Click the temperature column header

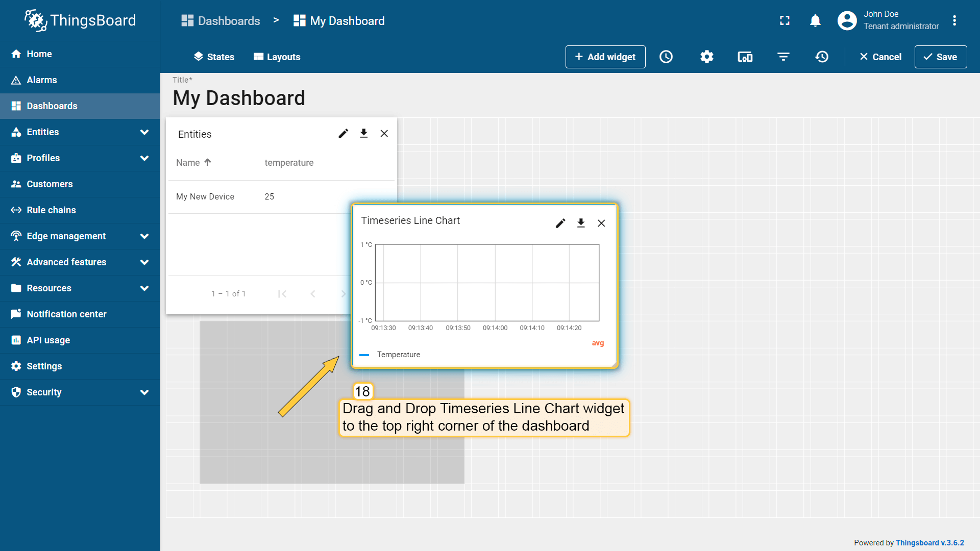(x=289, y=163)
